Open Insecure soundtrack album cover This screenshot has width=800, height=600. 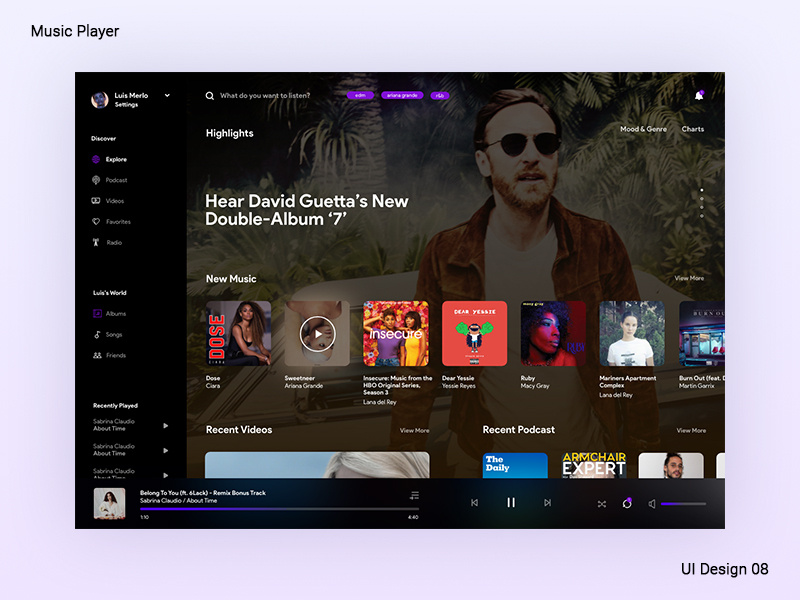tap(396, 333)
